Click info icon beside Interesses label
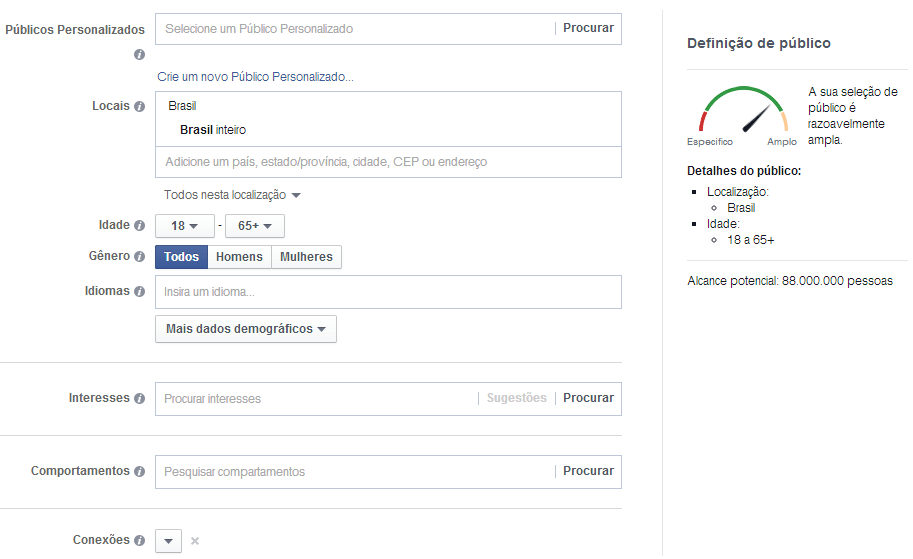The width and height of the screenshot is (913, 559). point(140,399)
